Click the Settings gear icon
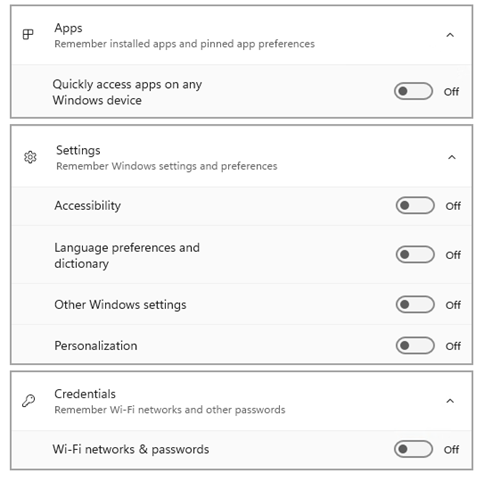484x482 pixels. [30, 157]
